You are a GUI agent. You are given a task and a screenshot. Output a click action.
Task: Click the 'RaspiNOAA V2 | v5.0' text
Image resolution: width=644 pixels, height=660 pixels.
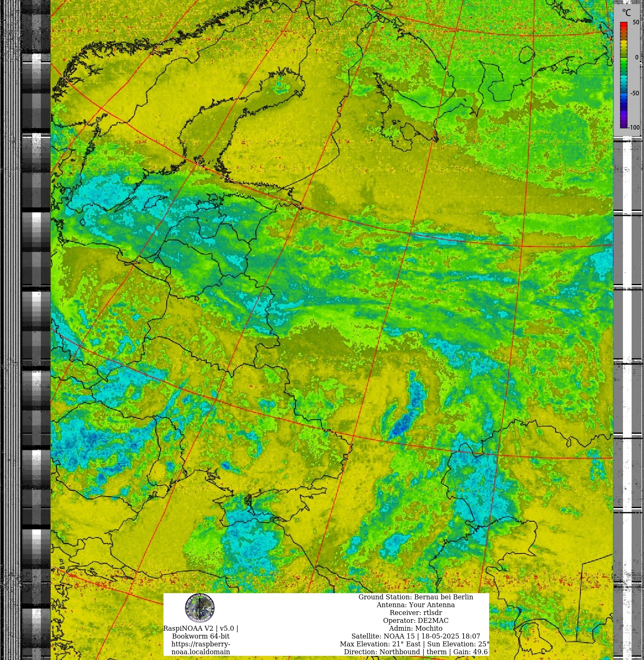tap(201, 628)
